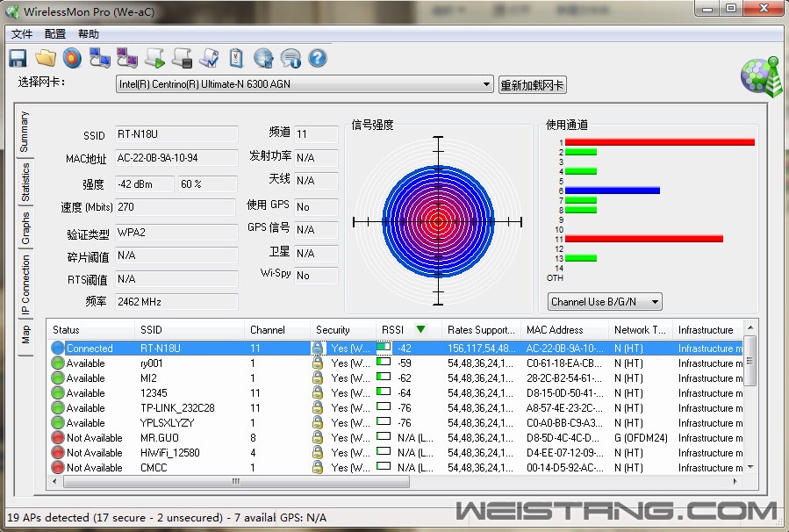The image size is (789, 532).
Task: Click the green status icon for ry001
Action: (x=58, y=363)
